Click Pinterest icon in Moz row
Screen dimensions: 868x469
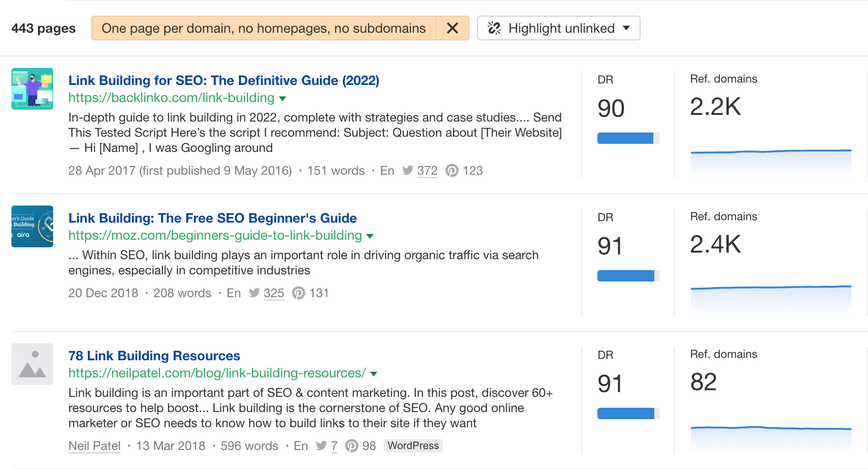click(299, 293)
